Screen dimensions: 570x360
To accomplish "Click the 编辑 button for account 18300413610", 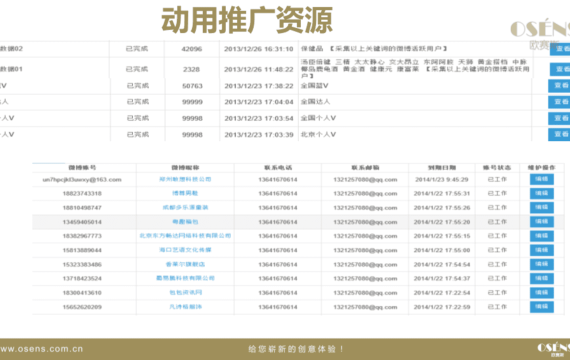I will click(542, 292).
